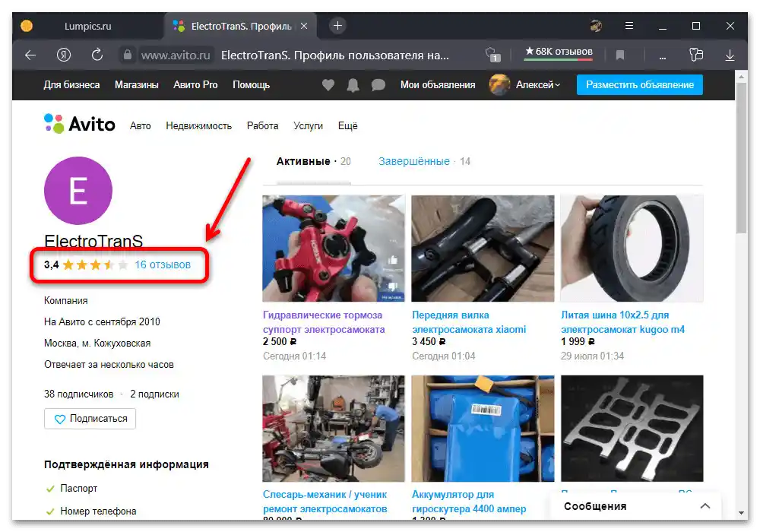Open Мои объявления
Viewport: 760px width, 532px height.
(438, 85)
